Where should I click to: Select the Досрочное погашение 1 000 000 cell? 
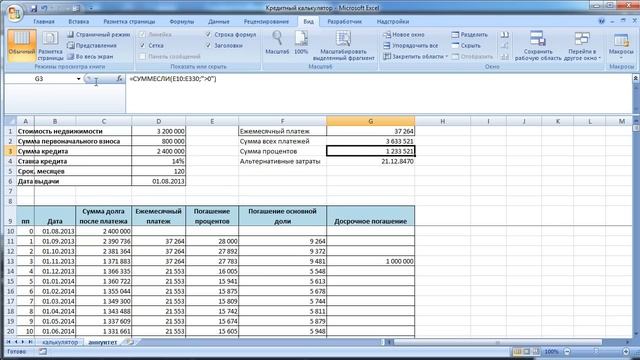(x=371, y=261)
